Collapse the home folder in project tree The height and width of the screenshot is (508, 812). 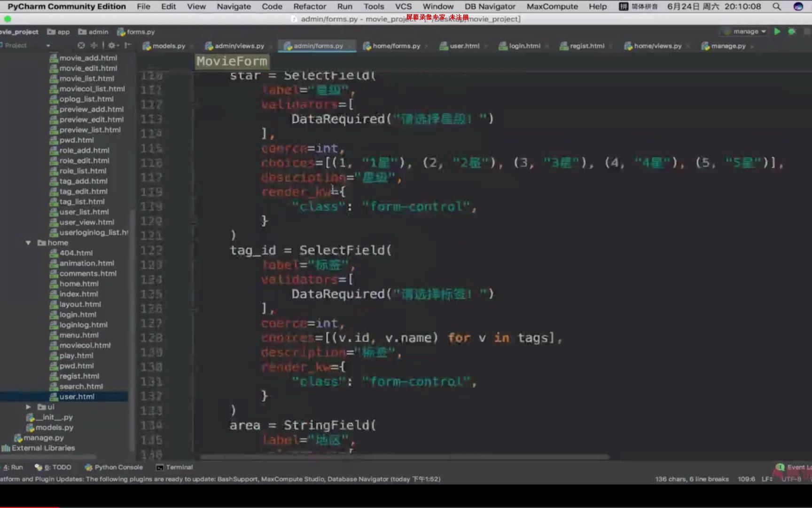(x=28, y=243)
